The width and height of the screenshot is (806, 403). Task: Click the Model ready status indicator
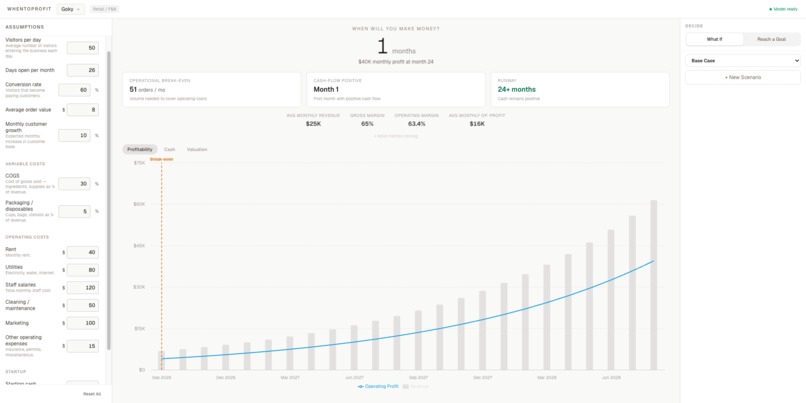point(783,9)
